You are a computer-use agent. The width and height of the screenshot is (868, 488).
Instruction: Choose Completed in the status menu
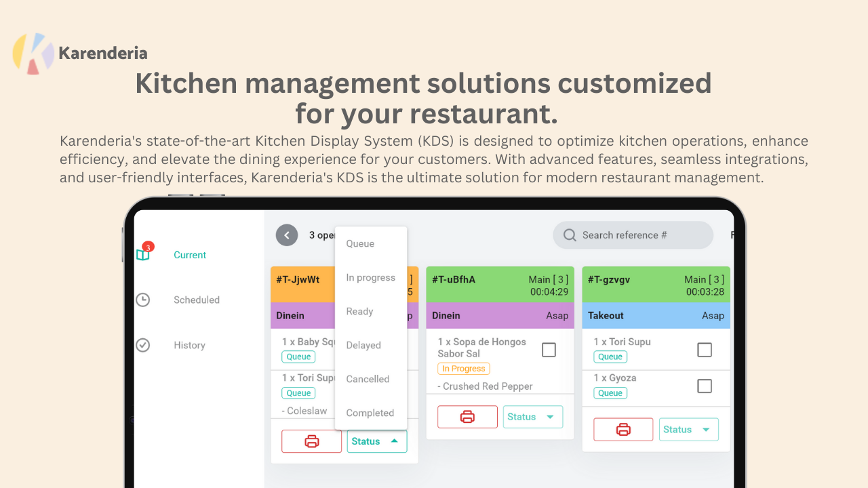tap(370, 413)
